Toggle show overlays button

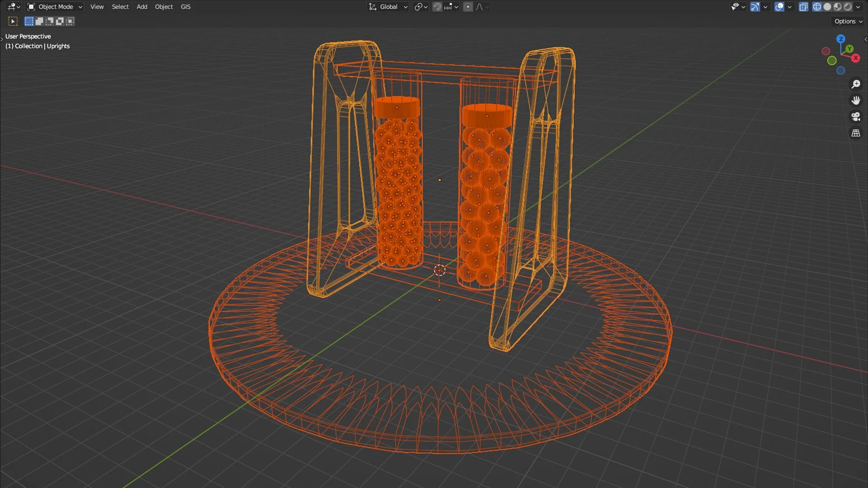tap(779, 7)
